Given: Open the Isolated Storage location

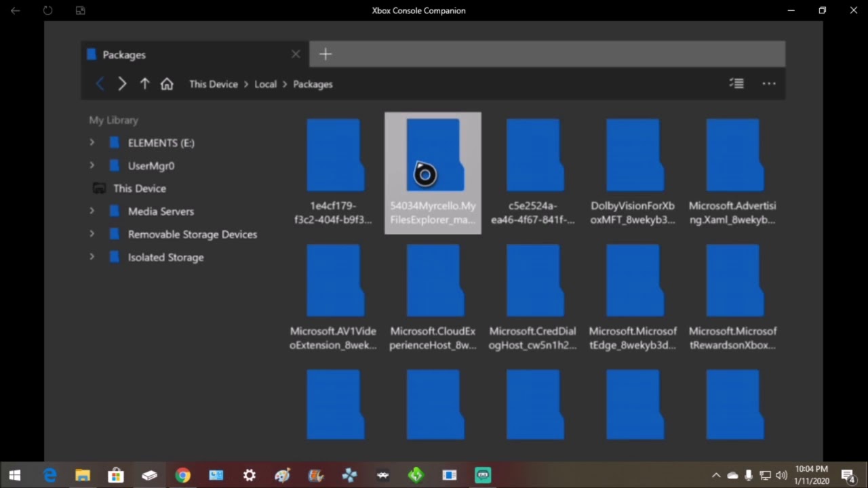Looking at the screenshot, I should point(165,257).
